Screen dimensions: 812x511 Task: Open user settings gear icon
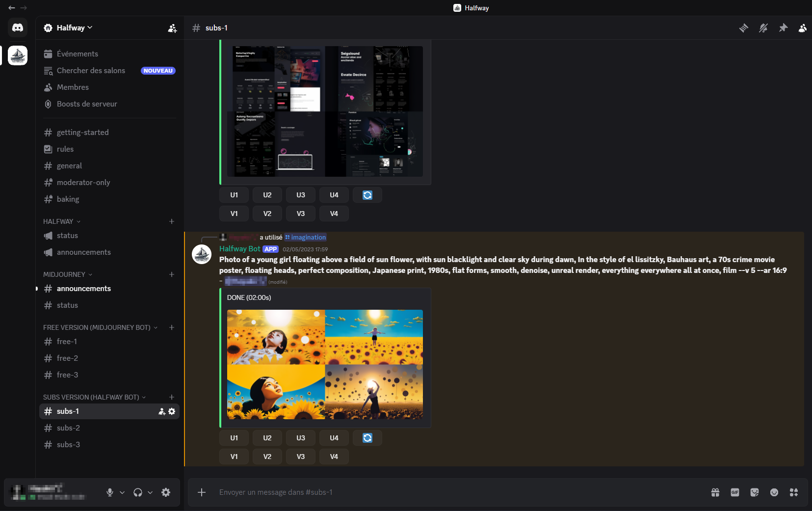click(x=166, y=492)
